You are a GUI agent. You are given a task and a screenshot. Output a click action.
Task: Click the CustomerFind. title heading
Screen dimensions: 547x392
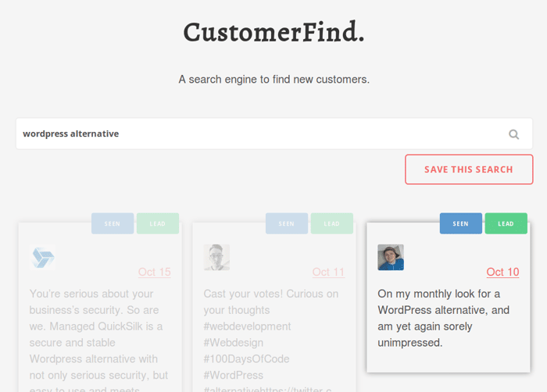pos(273,32)
